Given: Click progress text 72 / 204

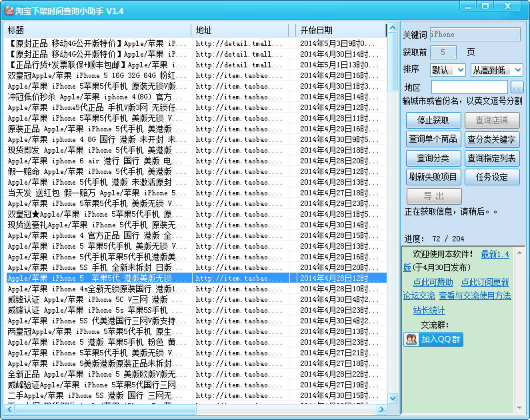Looking at the screenshot, I should [x=448, y=239].
